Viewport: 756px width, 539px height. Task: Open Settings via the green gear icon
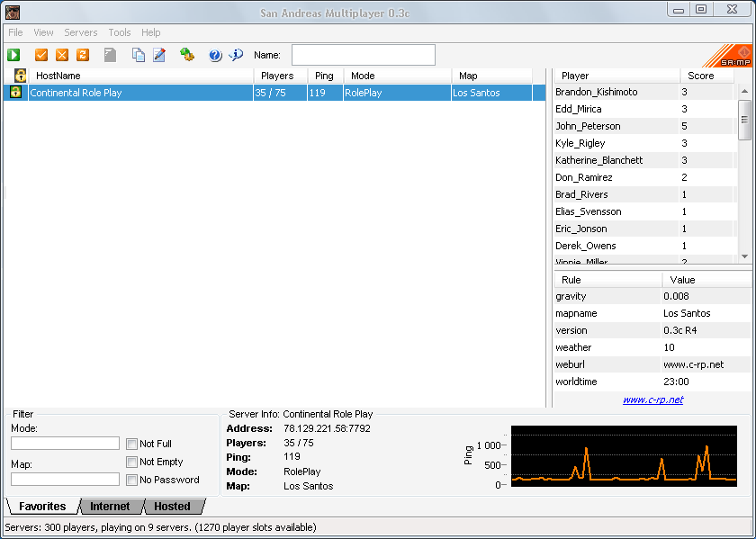click(x=187, y=55)
